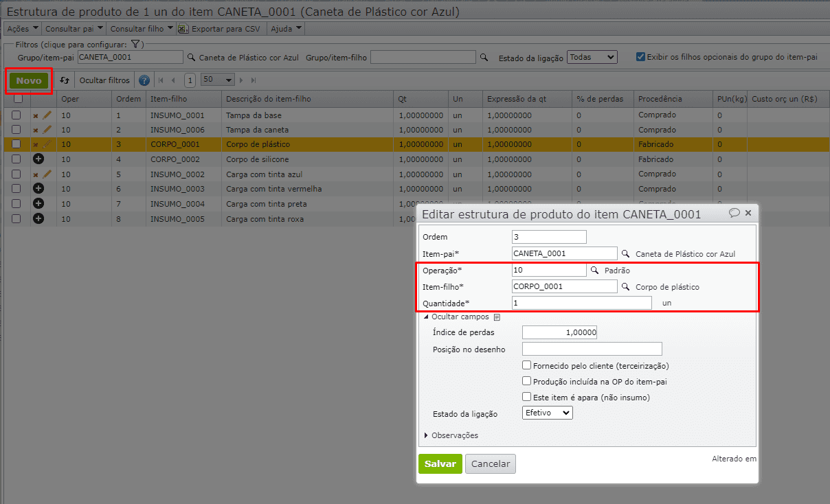Viewport: 830px width, 504px height.
Task: Toggle the select-all checkbox in table header
Action: click(x=18, y=99)
